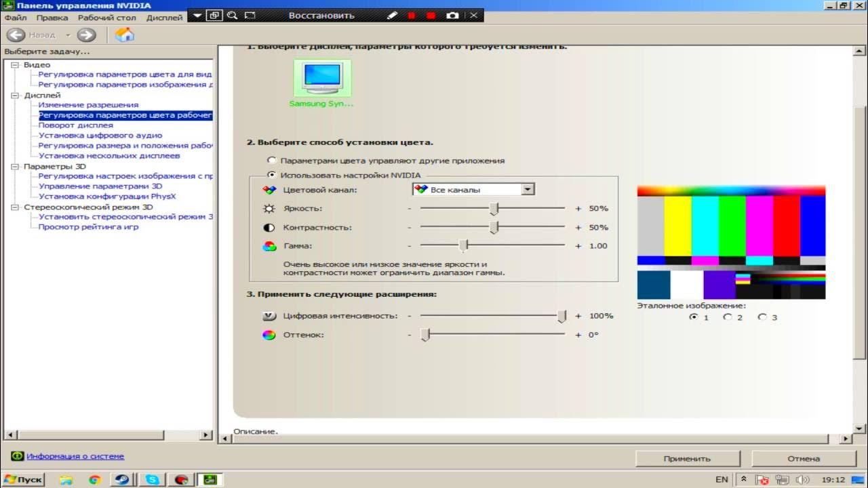The height and width of the screenshot is (488, 868).
Task: Go back with the Назад arrow button
Action: 16,35
